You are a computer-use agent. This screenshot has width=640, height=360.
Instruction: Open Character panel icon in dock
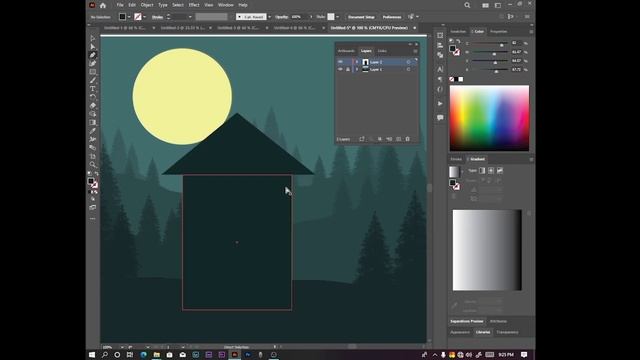(x=440, y=69)
